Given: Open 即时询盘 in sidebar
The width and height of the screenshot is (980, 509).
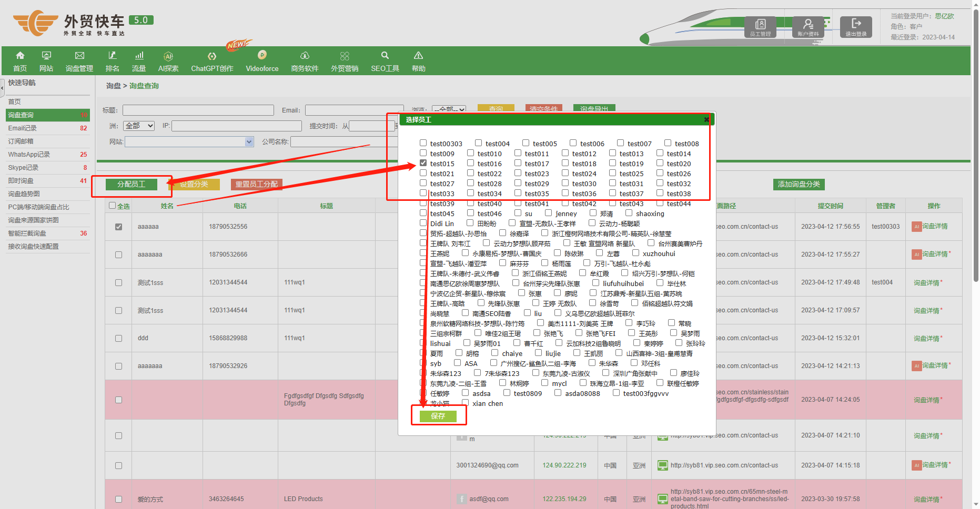Looking at the screenshot, I should click(x=48, y=181).
